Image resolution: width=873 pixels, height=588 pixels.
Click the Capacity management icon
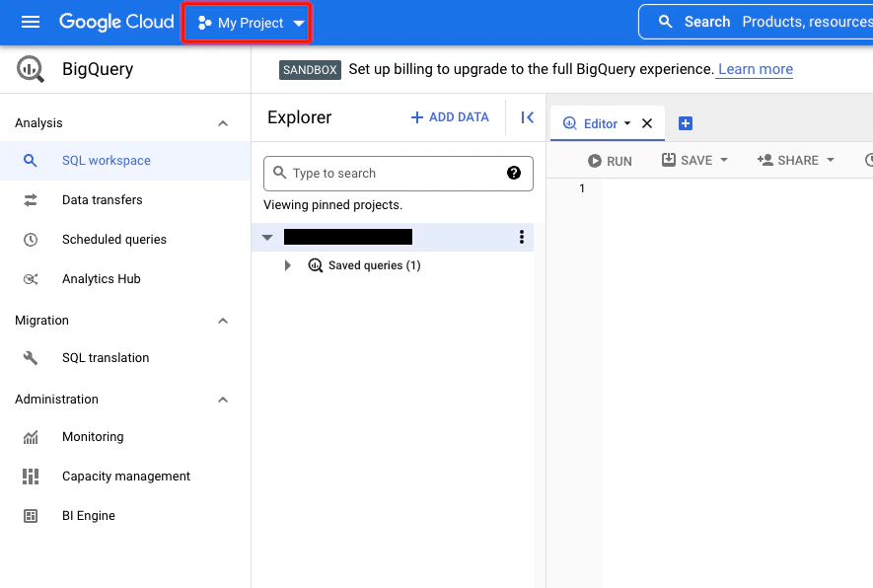[x=30, y=477]
